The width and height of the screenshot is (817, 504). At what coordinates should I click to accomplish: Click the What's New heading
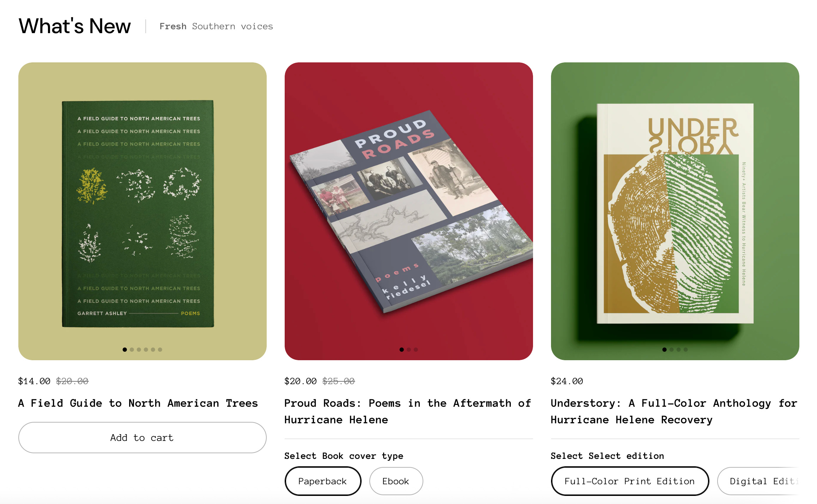pyautogui.click(x=75, y=26)
